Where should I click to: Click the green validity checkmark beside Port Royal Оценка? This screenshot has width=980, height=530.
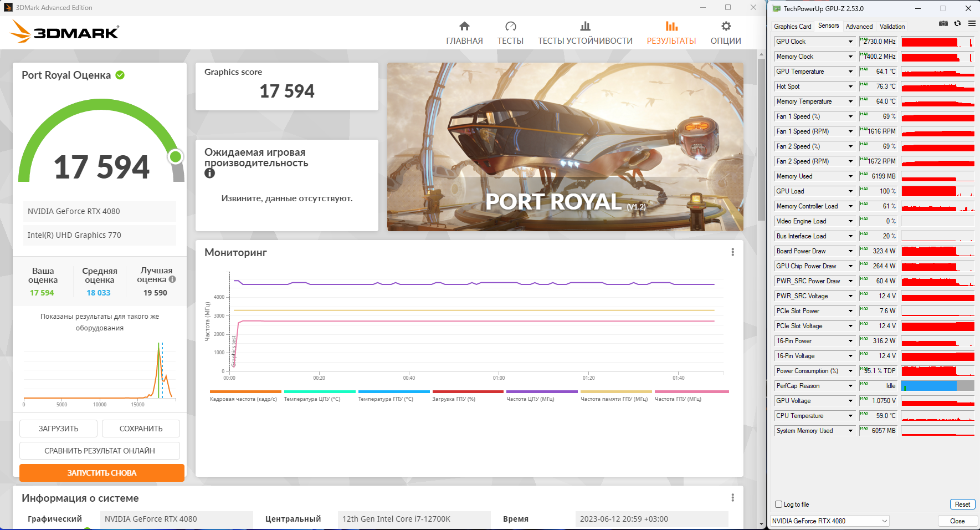pyautogui.click(x=120, y=75)
